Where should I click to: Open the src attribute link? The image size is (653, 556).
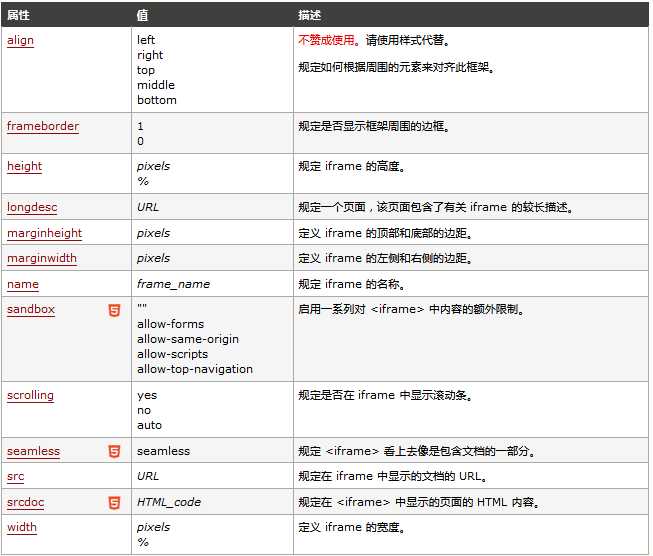coord(15,476)
